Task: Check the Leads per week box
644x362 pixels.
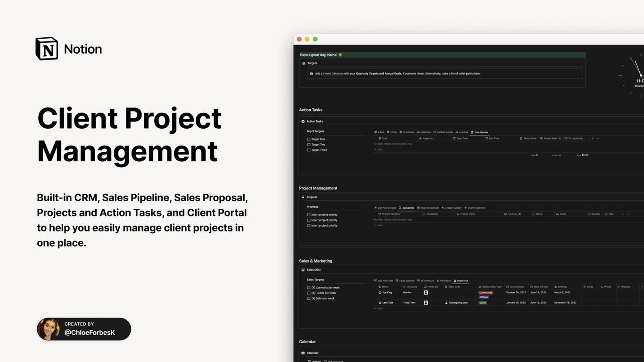Action: click(x=309, y=293)
